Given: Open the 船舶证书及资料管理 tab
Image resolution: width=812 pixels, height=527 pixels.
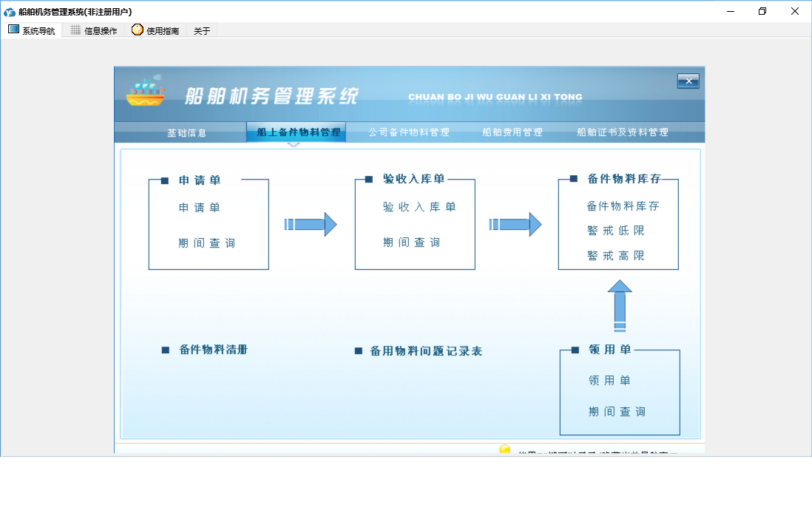Looking at the screenshot, I should pos(623,132).
